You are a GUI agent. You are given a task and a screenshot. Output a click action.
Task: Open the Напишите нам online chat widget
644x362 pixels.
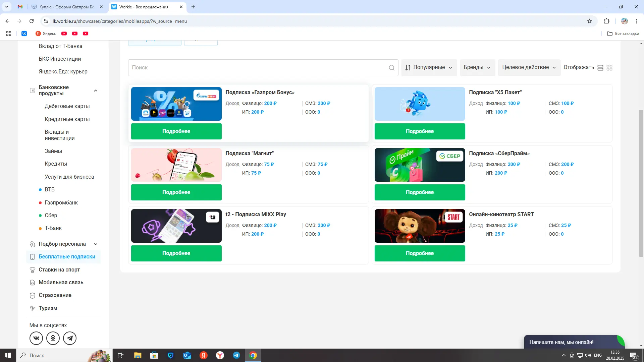click(x=574, y=342)
